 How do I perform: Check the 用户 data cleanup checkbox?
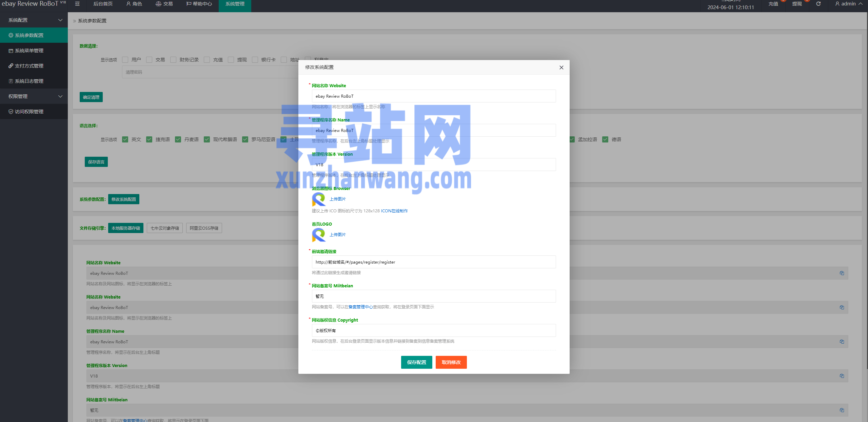(x=125, y=60)
